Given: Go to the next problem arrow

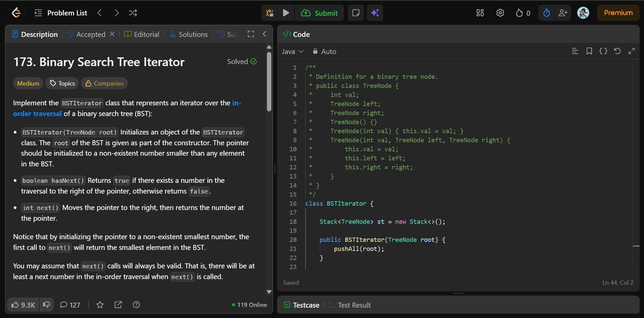Looking at the screenshot, I should (116, 13).
